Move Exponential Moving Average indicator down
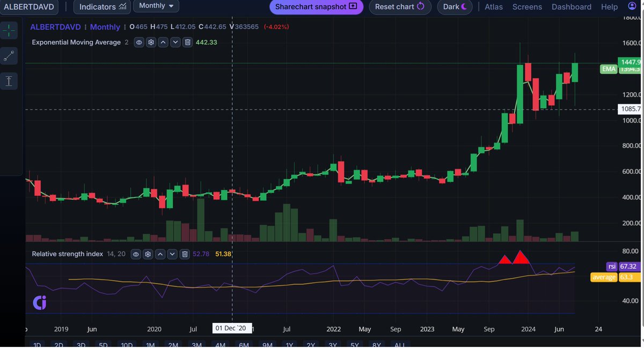644x348 pixels. (x=175, y=42)
